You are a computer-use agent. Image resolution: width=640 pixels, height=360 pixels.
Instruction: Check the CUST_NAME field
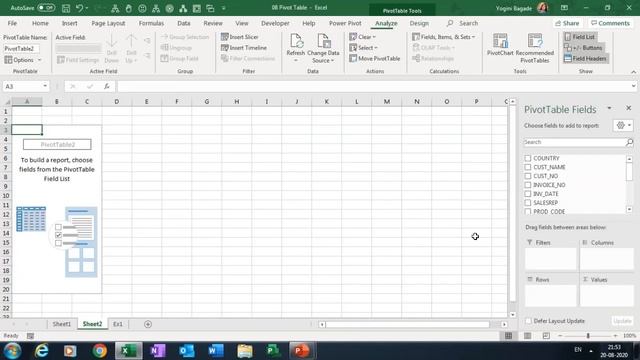[x=528, y=167]
